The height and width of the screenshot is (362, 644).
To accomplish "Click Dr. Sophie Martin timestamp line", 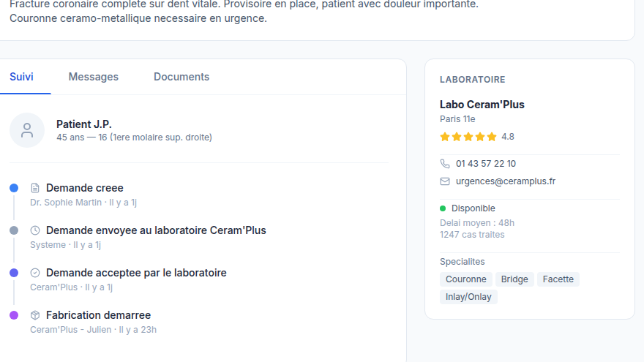I will (83, 203).
